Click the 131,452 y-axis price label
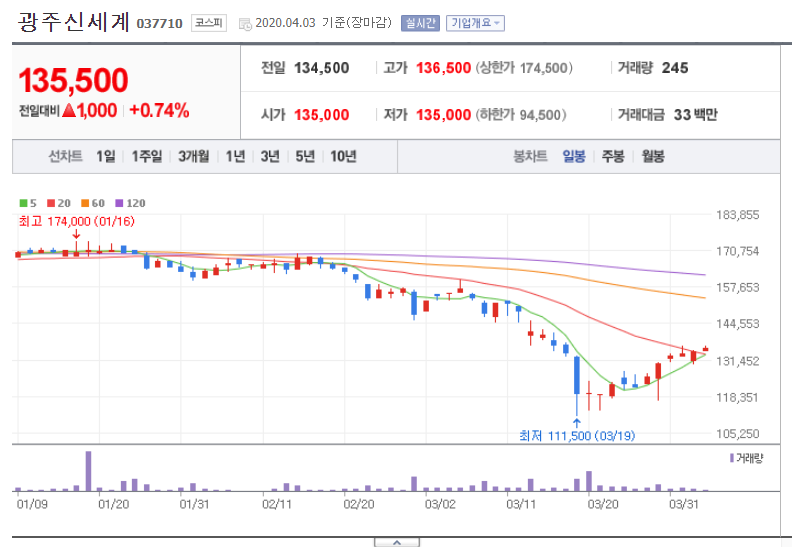Image resolution: width=792 pixels, height=547 pixels. click(737, 361)
